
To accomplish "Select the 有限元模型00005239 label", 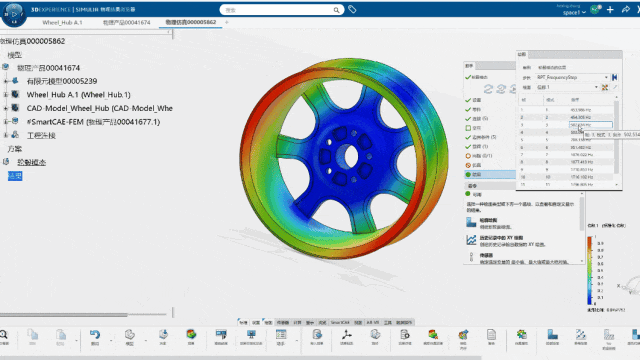I will [62, 81].
